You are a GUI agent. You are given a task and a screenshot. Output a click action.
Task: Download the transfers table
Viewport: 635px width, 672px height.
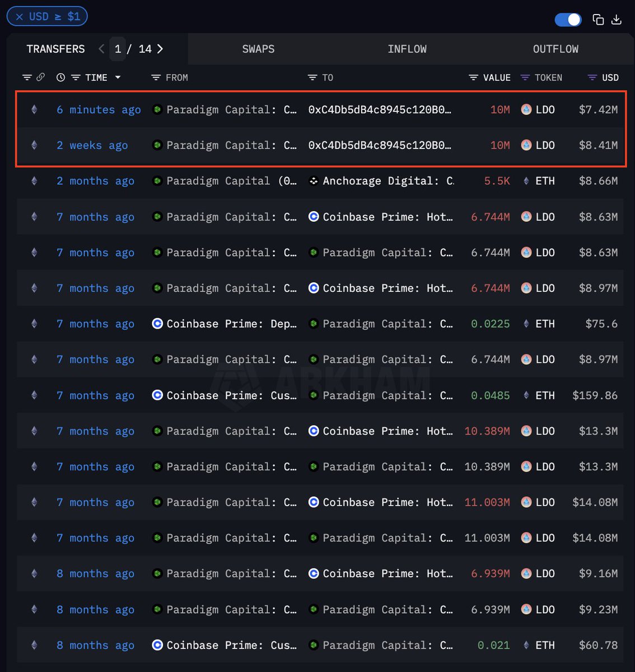tap(617, 20)
